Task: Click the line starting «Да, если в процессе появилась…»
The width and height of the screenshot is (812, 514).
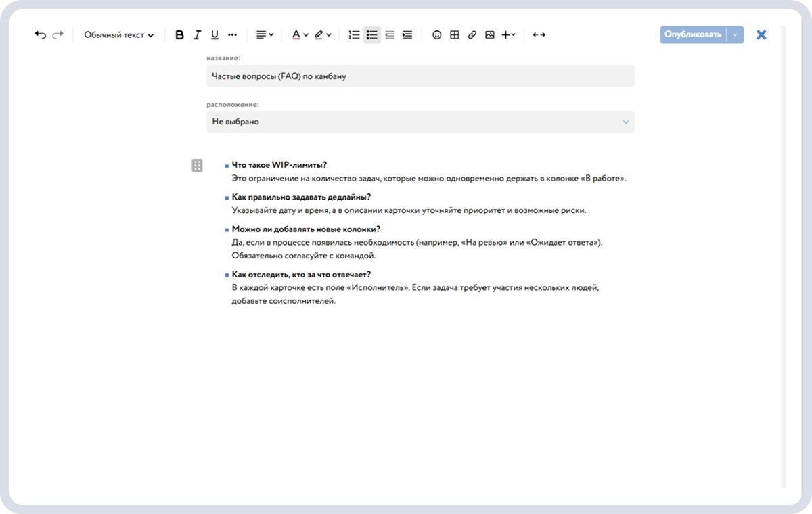Action: click(x=417, y=242)
